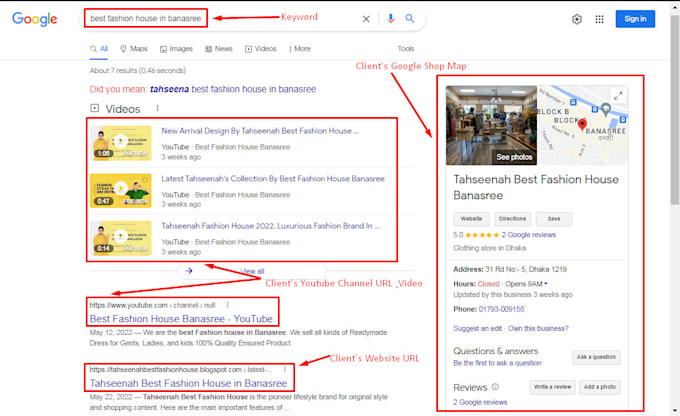
Task: Click Suggest an edit link
Action: 477,328
